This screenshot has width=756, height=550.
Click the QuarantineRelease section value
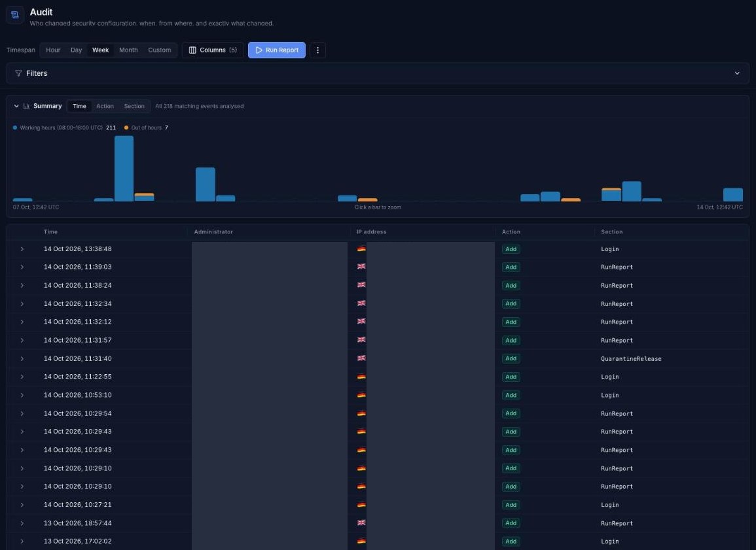pos(631,359)
